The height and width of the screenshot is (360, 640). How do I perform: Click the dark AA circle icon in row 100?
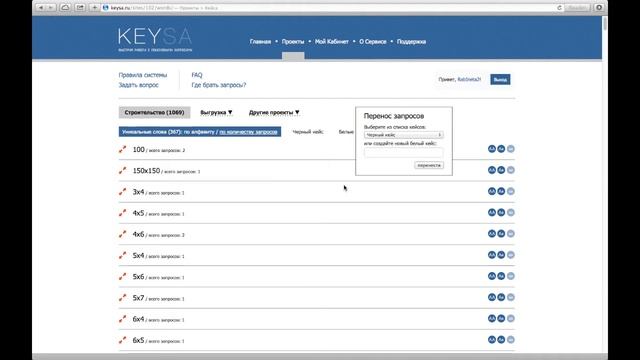[492, 149]
